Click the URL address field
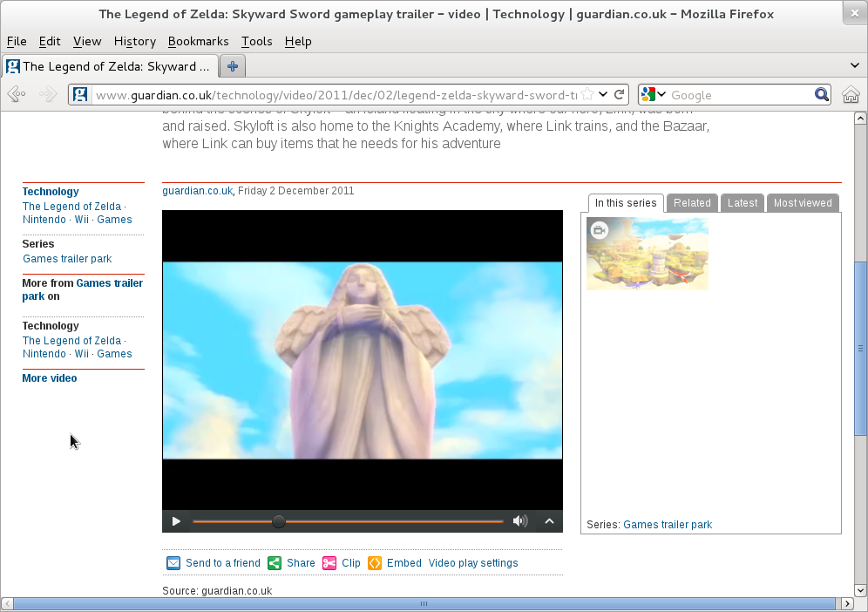This screenshot has height=612, width=868. (x=336, y=95)
